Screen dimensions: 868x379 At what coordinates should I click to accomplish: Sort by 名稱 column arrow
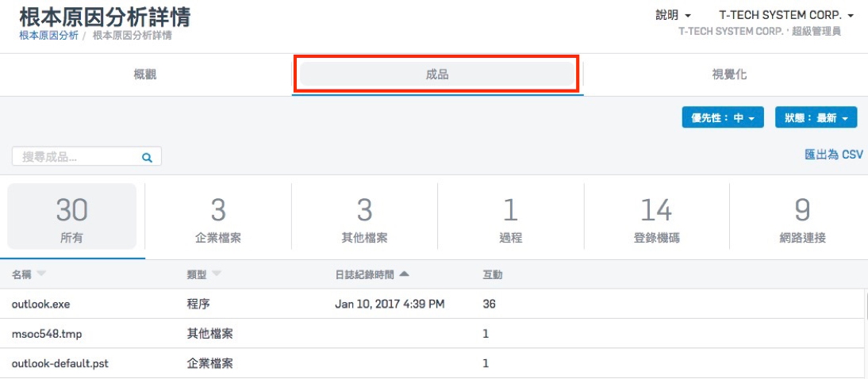pos(41,274)
